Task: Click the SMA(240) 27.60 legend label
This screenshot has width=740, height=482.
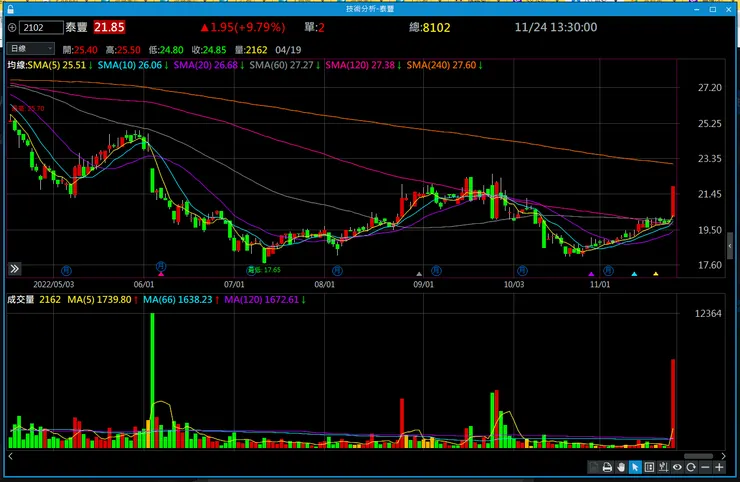Action: tap(441, 65)
